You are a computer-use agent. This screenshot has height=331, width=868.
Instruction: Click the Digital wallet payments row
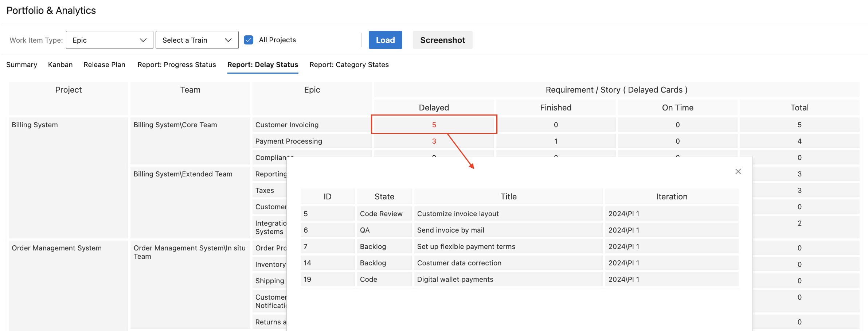[455, 279]
